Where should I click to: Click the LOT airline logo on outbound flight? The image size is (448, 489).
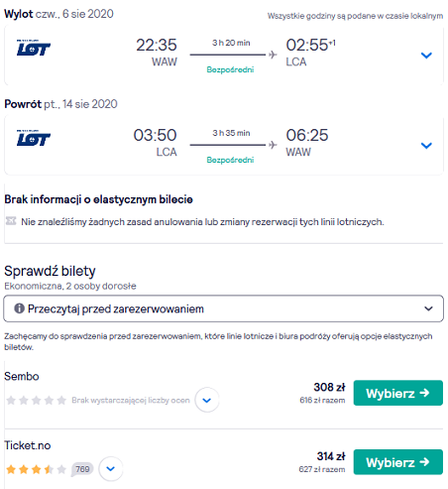[34, 48]
